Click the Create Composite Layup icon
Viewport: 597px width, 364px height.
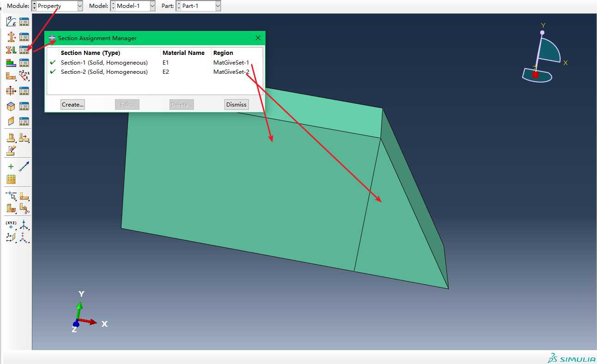pos(11,63)
